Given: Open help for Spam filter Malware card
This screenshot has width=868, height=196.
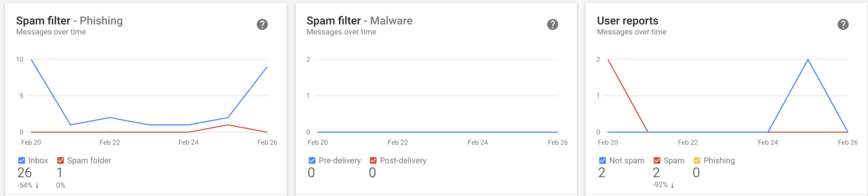Looking at the screenshot, I should point(553,24).
